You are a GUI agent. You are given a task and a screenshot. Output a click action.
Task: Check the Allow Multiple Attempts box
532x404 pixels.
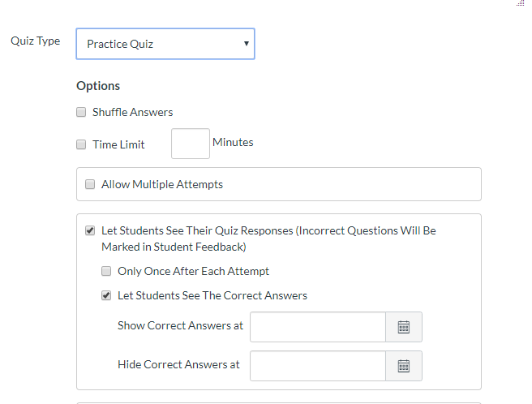tap(90, 185)
